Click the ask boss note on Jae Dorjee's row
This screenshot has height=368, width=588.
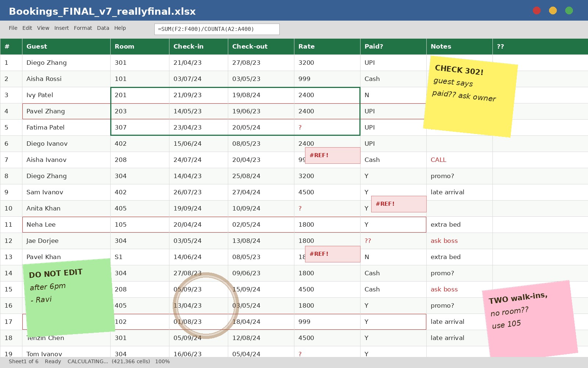(459, 241)
